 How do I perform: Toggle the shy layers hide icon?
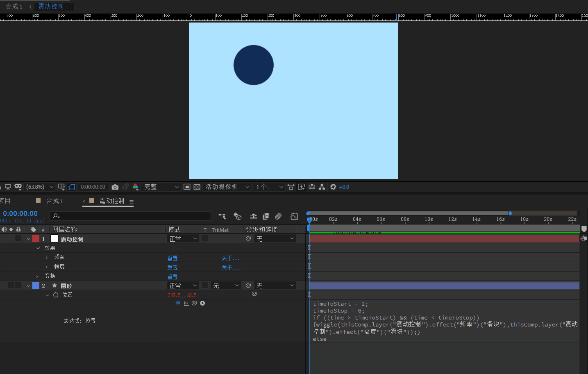(x=254, y=216)
